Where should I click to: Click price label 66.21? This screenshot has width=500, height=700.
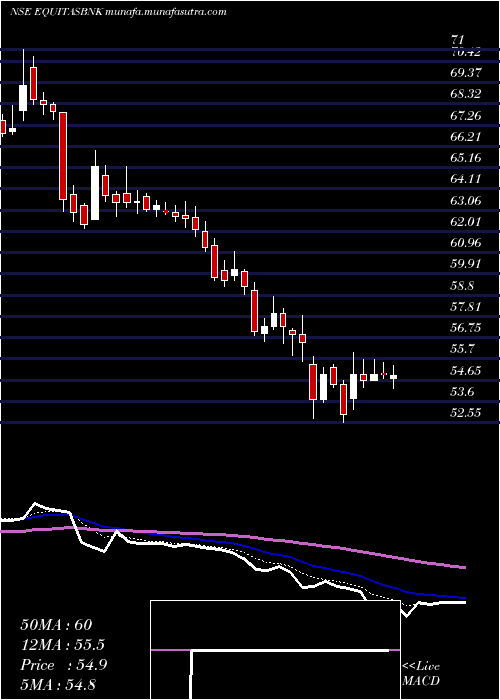pyautogui.click(x=466, y=136)
